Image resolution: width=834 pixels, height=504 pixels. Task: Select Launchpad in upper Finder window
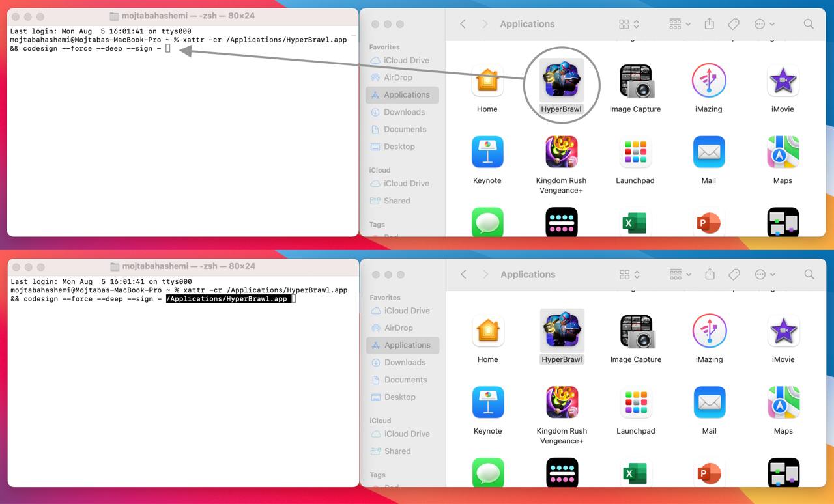[x=635, y=152]
